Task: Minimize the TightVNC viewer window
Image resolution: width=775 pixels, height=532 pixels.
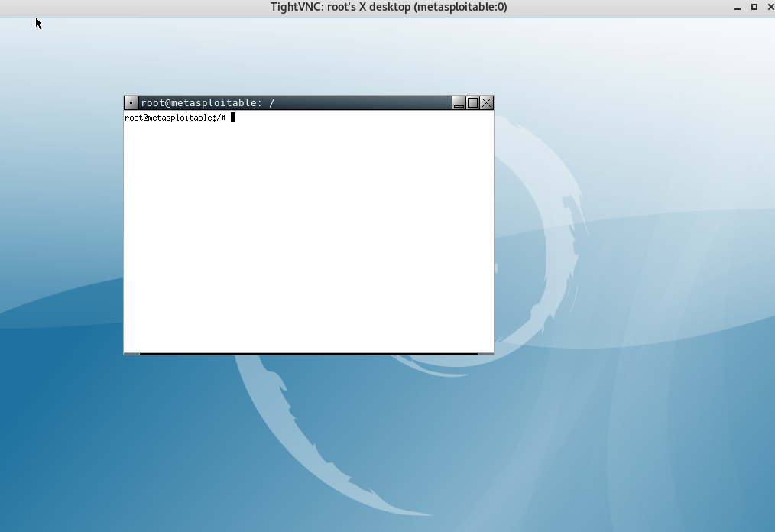Action: [738, 8]
